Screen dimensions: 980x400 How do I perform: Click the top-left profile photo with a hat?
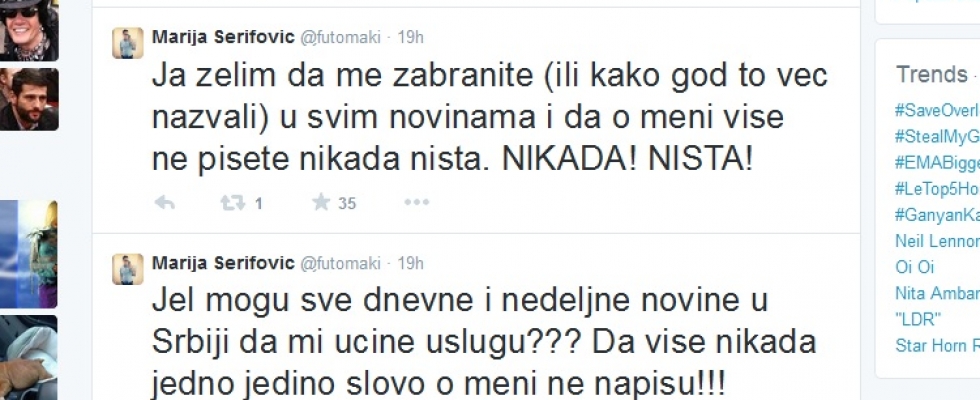[28, 28]
